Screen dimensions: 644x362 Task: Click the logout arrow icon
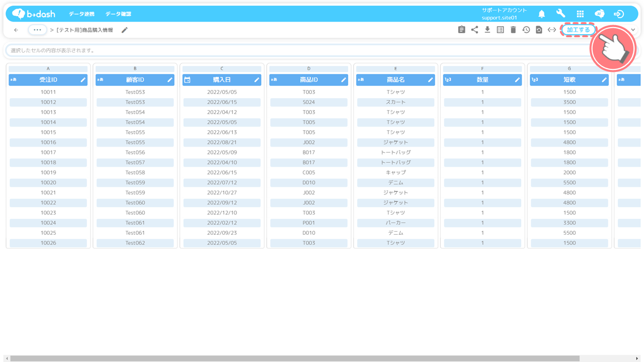pos(619,14)
